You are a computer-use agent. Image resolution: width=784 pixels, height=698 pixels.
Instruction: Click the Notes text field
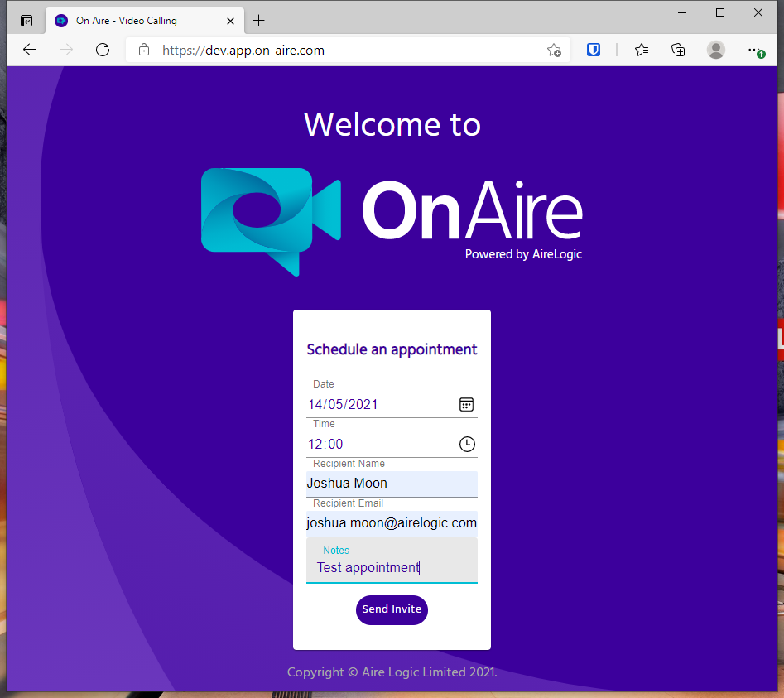(x=392, y=567)
